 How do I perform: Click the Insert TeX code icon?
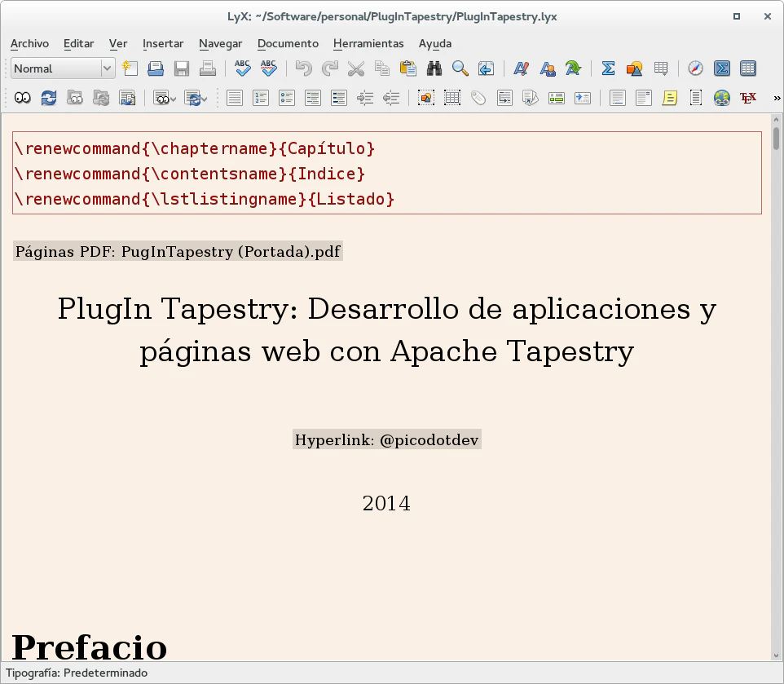(x=747, y=98)
